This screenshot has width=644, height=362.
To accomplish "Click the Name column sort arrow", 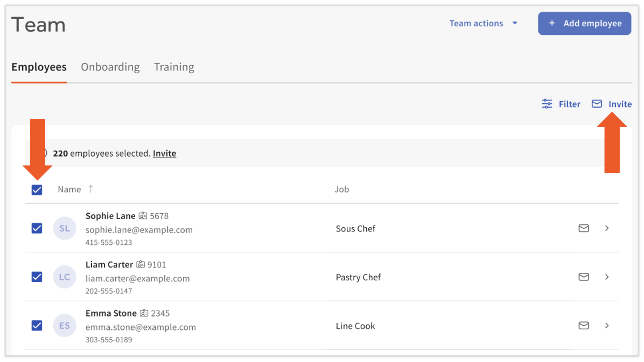I will [x=91, y=189].
